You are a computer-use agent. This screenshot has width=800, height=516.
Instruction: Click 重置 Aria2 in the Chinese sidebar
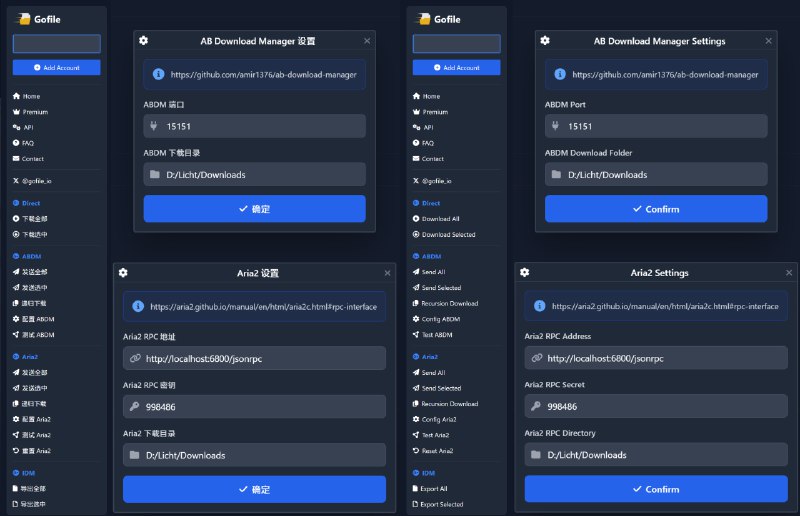(x=32, y=451)
